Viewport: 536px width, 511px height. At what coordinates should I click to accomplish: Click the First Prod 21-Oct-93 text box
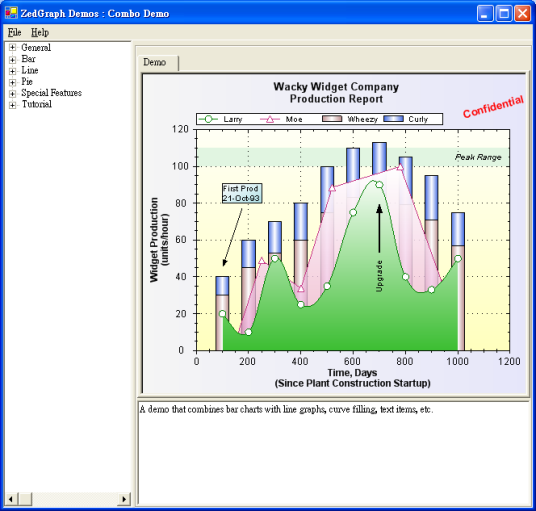click(242, 193)
